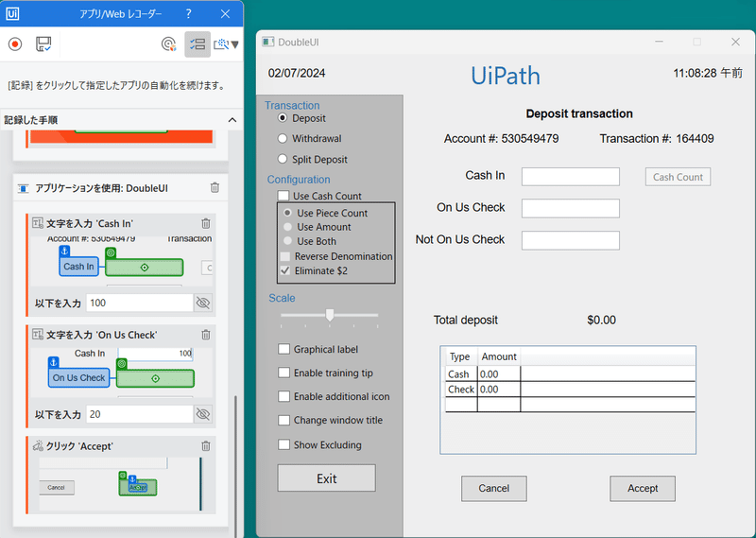Select the Check row amount cell 0.00
The image size is (756, 538).
click(499, 390)
